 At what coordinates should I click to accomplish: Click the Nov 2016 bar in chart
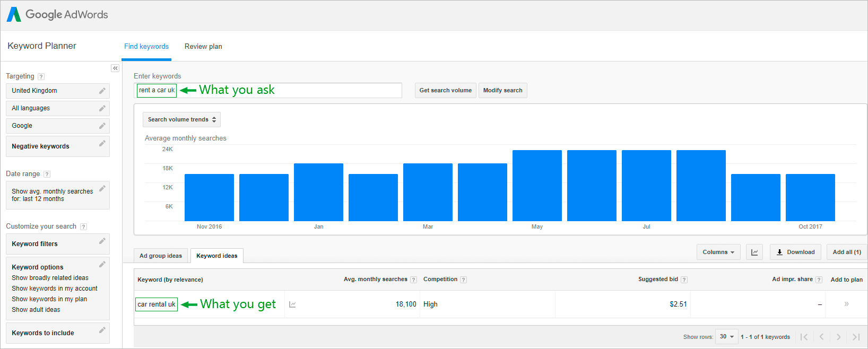209,197
